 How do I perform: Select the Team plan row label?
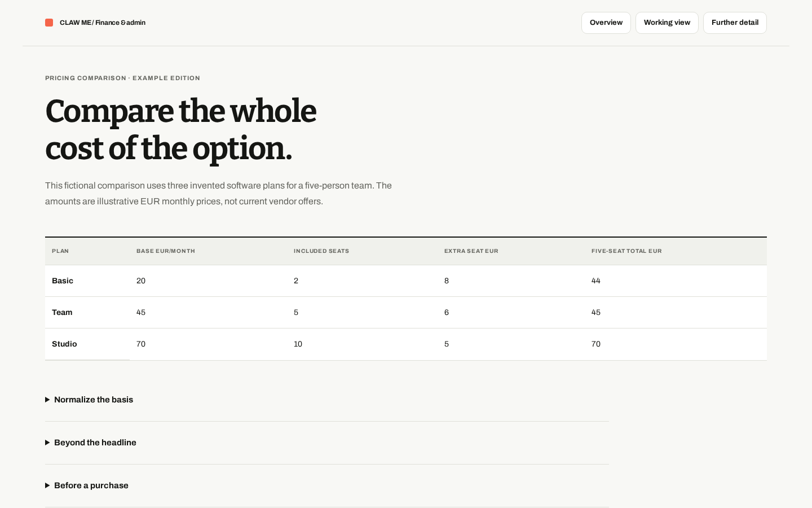62,312
